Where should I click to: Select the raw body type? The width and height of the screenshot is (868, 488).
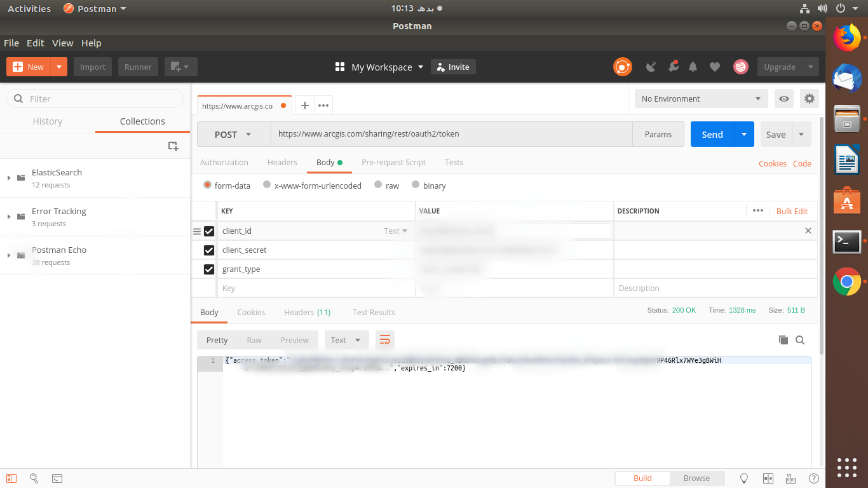tap(378, 185)
